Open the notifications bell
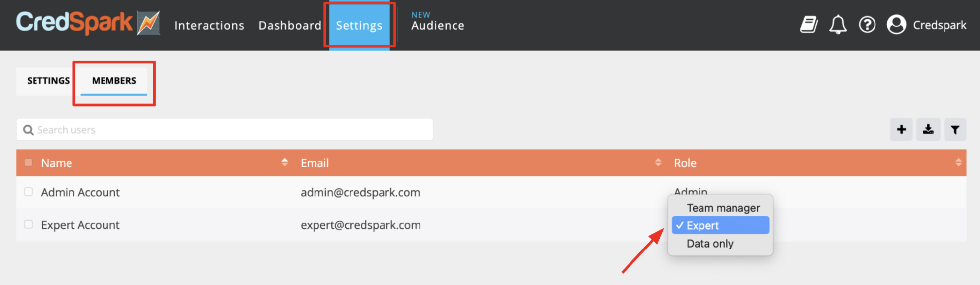 (x=838, y=24)
